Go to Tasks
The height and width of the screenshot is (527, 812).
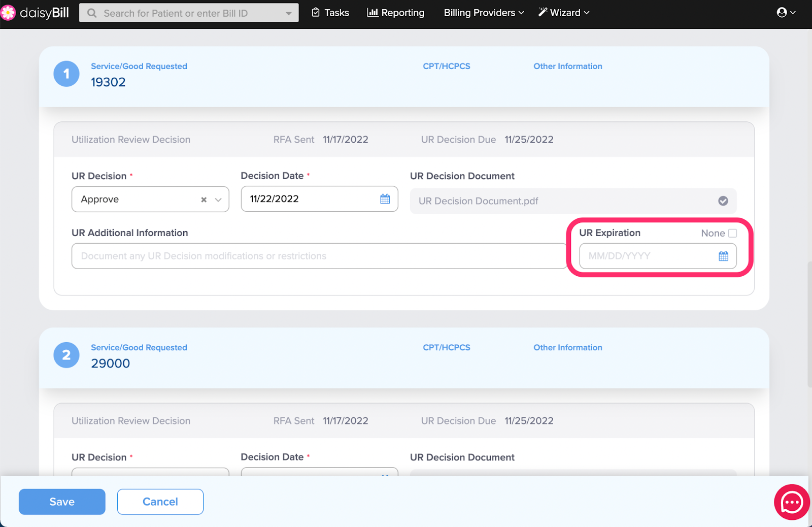coord(330,13)
